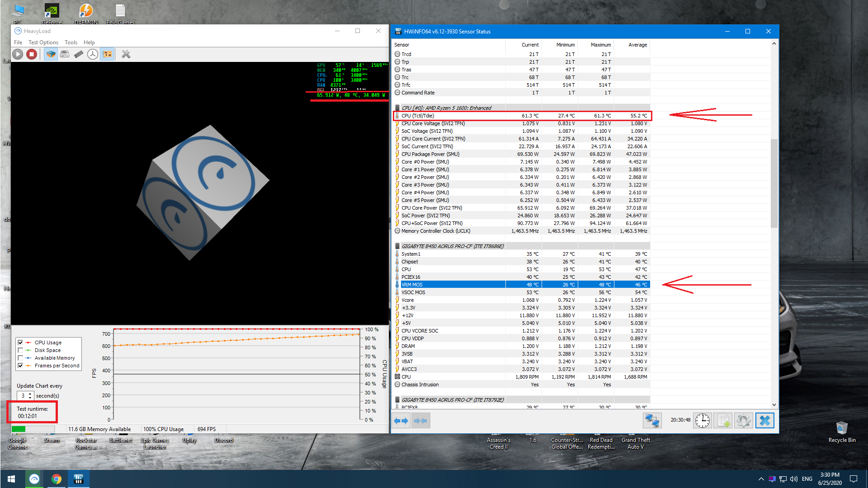Select Memory Controller Clock (UCLK) row
The width and height of the screenshot is (868, 488).
click(521, 231)
